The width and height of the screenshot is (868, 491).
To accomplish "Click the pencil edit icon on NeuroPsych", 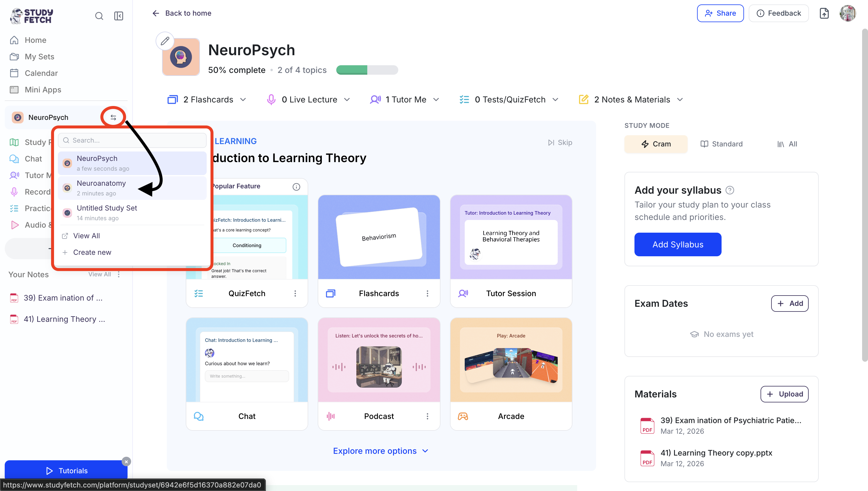I will click(x=165, y=41).
